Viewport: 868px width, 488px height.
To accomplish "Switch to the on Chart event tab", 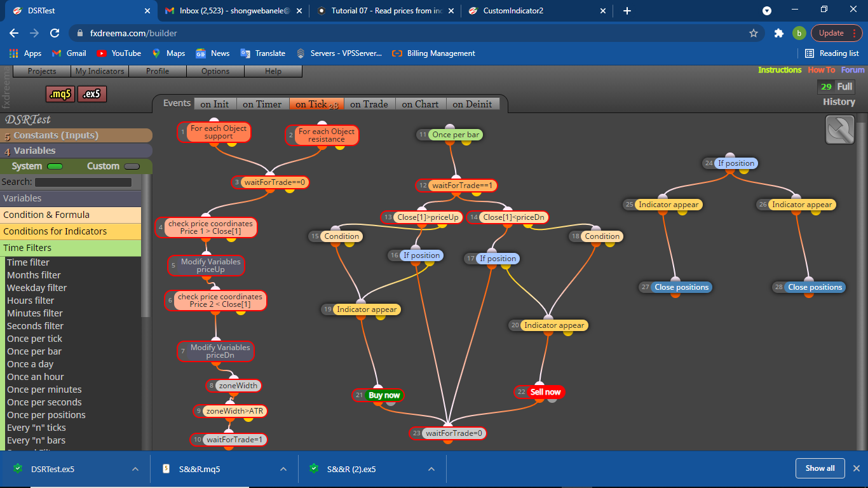I will click(x=420, y=104).
